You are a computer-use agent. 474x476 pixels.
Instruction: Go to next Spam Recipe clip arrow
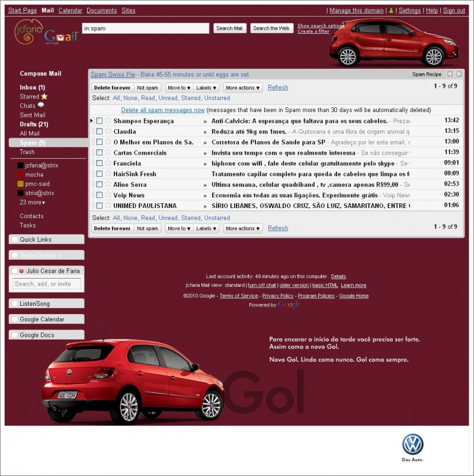[459, 74]
